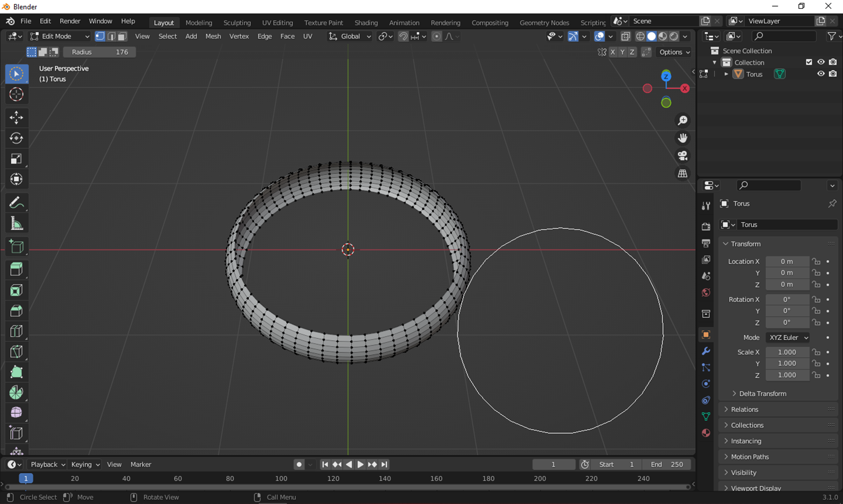Select the Measure tool
This screenshot has height=504, width=843.
tap(16, 224)
